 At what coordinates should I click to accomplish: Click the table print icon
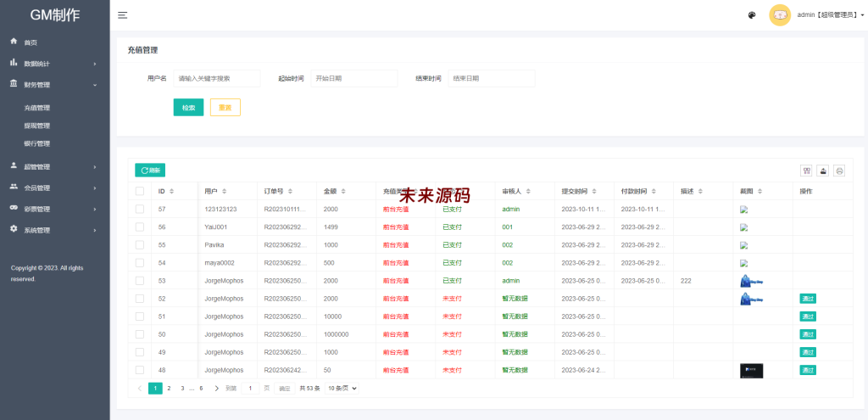(x=840, y=171)
